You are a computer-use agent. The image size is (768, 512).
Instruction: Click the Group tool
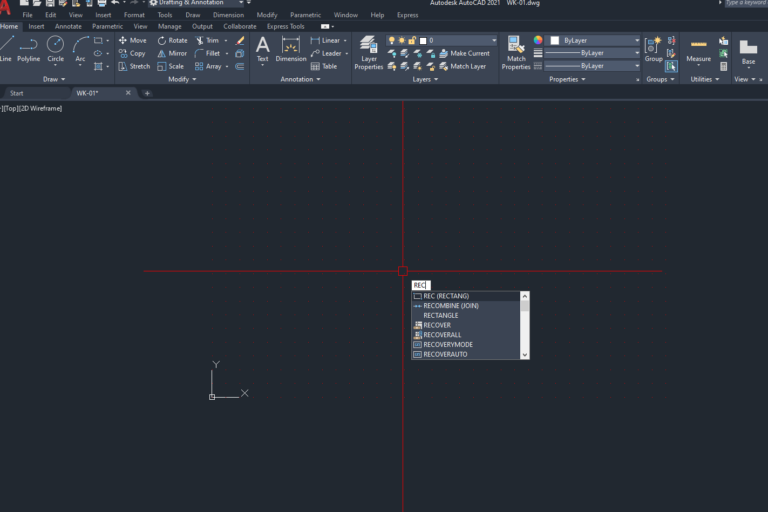(x=653, y=49)
